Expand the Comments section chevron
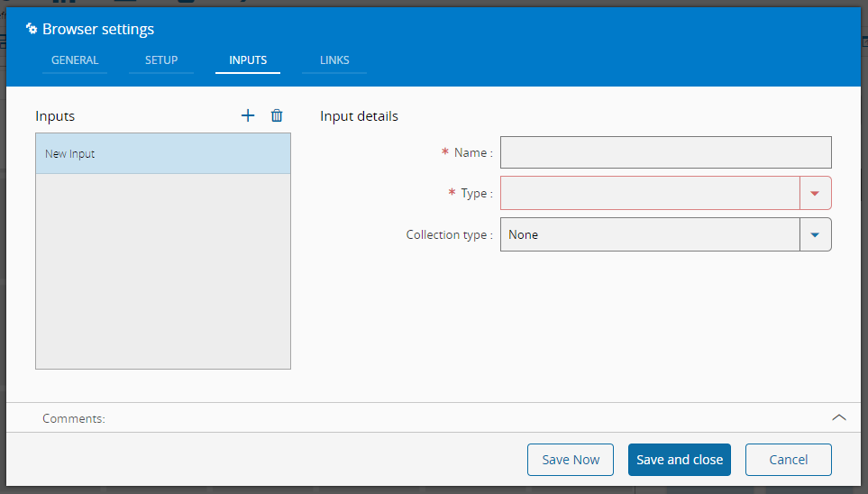 tap(838, 417)
